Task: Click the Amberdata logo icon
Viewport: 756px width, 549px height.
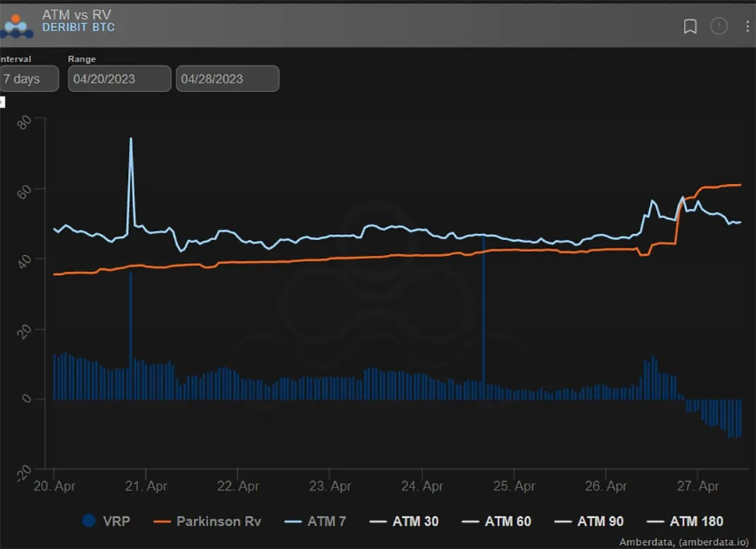Action: click(16, 26)
